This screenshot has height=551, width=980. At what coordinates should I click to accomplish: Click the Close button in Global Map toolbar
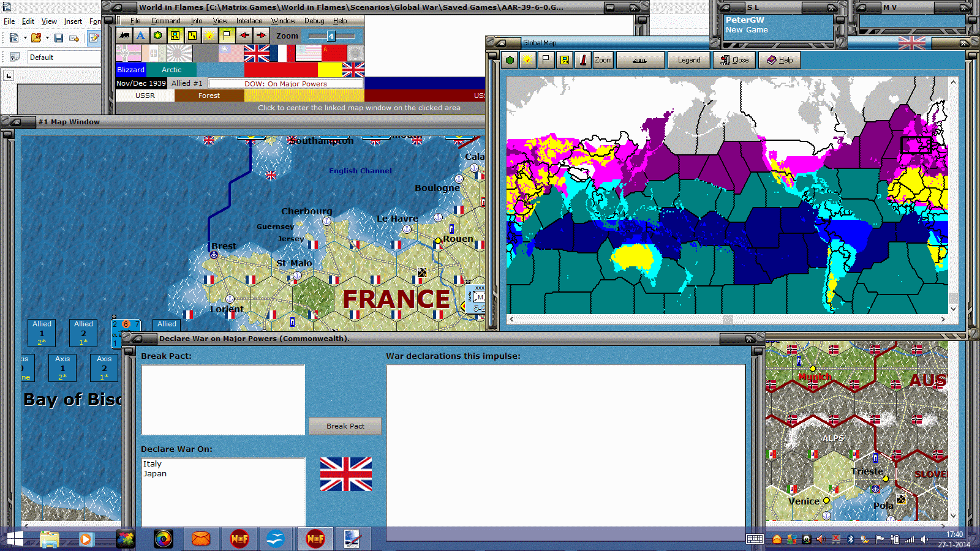(x=734, y=60)
